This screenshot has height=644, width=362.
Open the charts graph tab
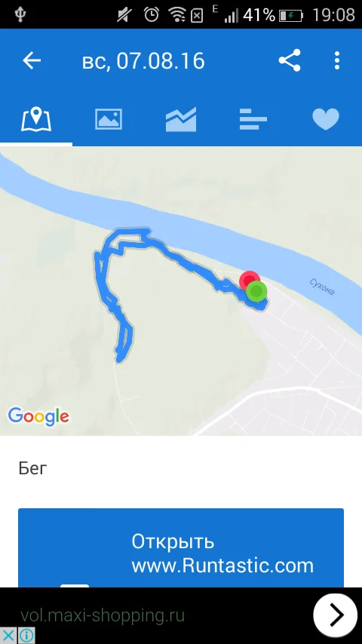click(x=181, y=119)
